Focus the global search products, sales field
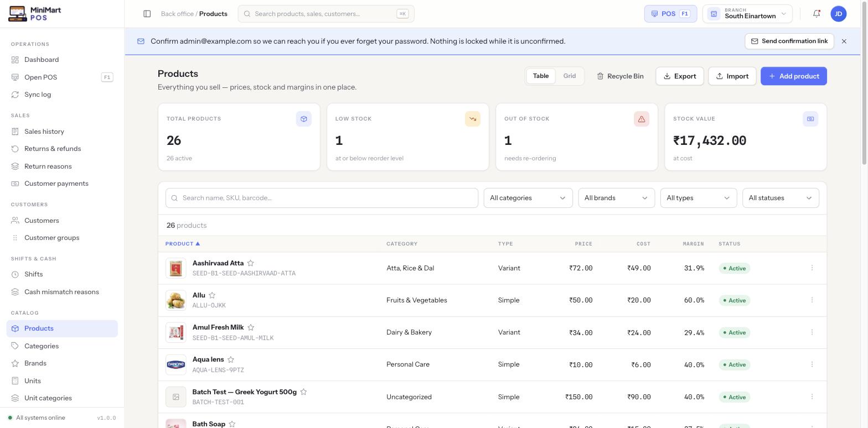The height and width of the screenshot is (428, 868). (x=326, y=14)
